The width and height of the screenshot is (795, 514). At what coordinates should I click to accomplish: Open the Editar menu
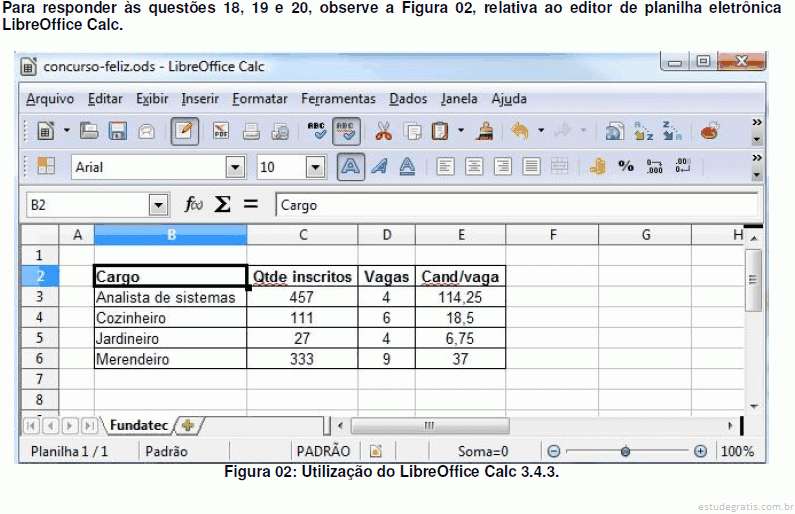(x=105, y=98)
